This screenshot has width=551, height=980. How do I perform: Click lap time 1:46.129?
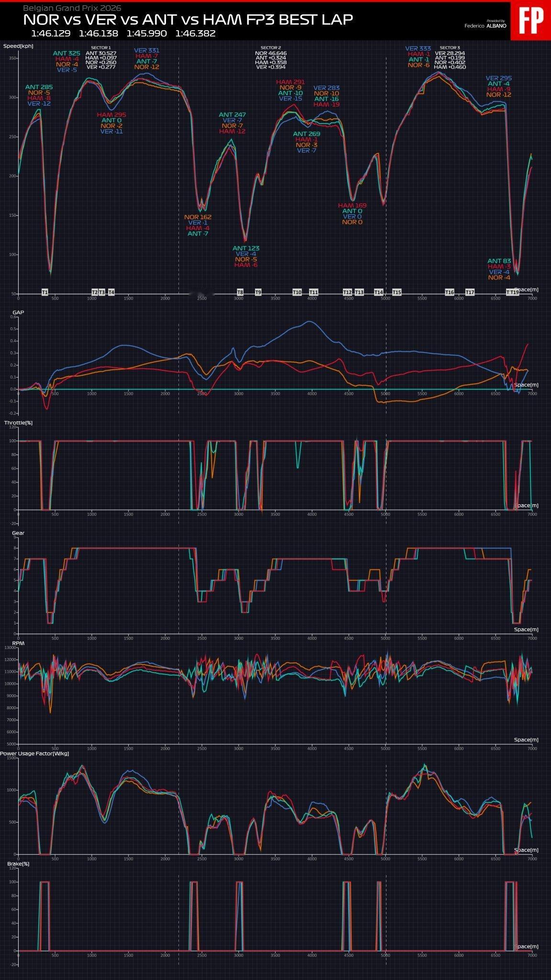click(x=51, y=33)
